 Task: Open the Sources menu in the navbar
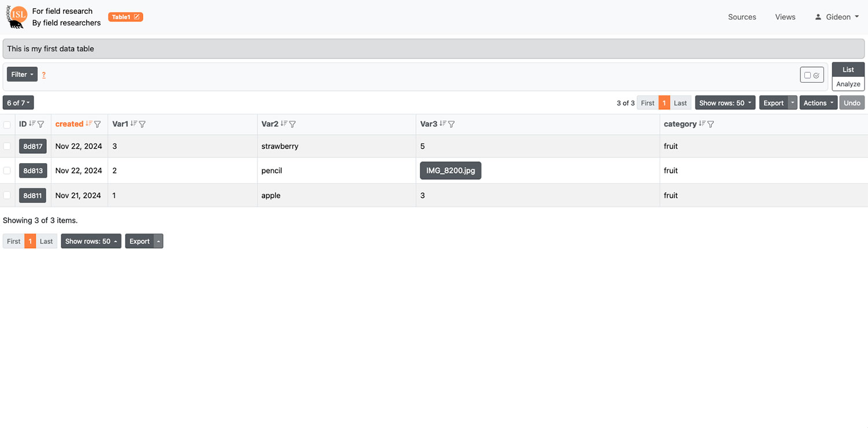pyautogui.click(x=742, y=17)
